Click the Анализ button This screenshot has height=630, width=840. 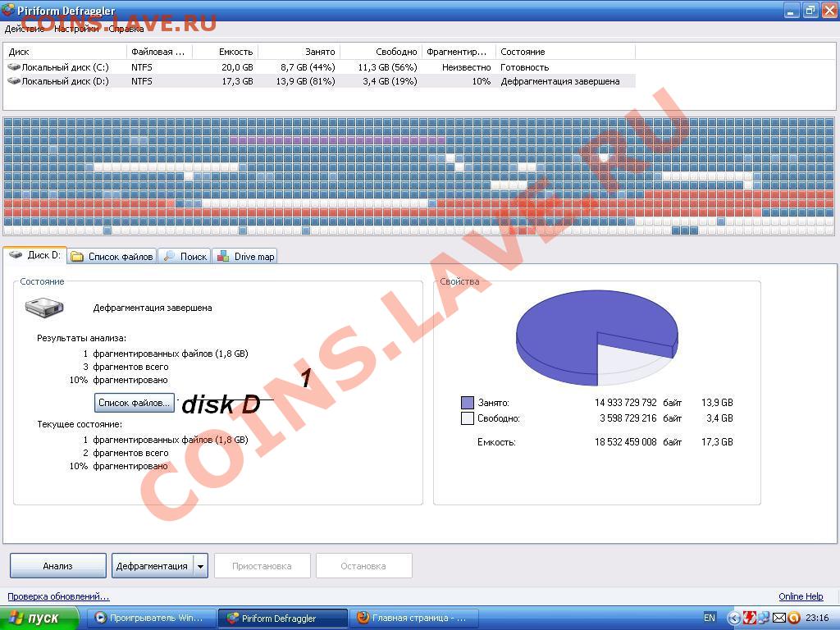[x=58, y=566]
